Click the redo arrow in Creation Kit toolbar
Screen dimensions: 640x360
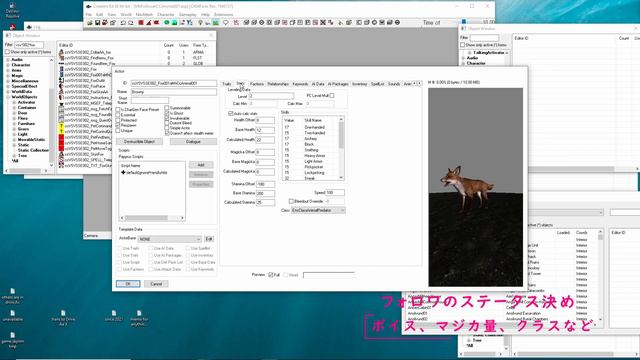click(131, 23)
